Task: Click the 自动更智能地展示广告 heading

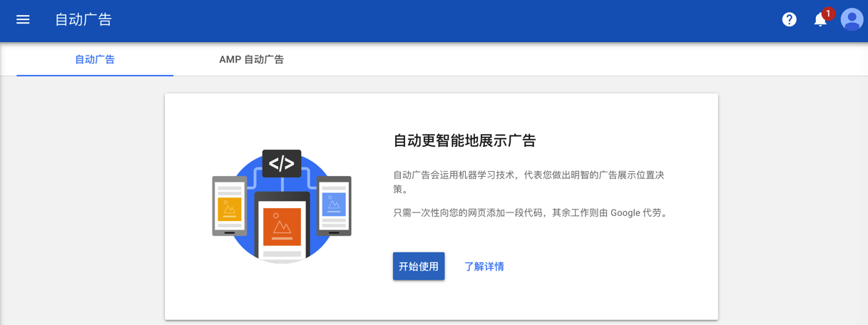Action: click(x=464, y=140)
